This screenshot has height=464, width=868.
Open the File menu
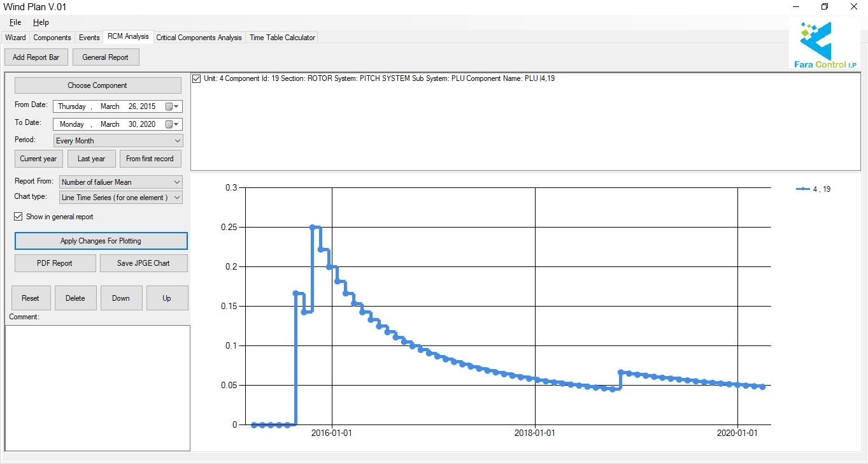[15, 22]
